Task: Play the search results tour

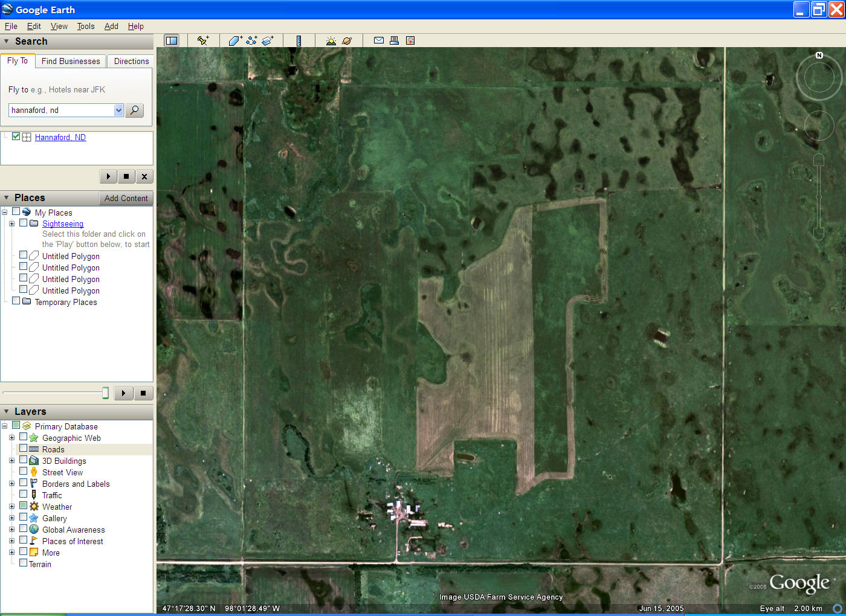Action: click(x=108, y=176)
